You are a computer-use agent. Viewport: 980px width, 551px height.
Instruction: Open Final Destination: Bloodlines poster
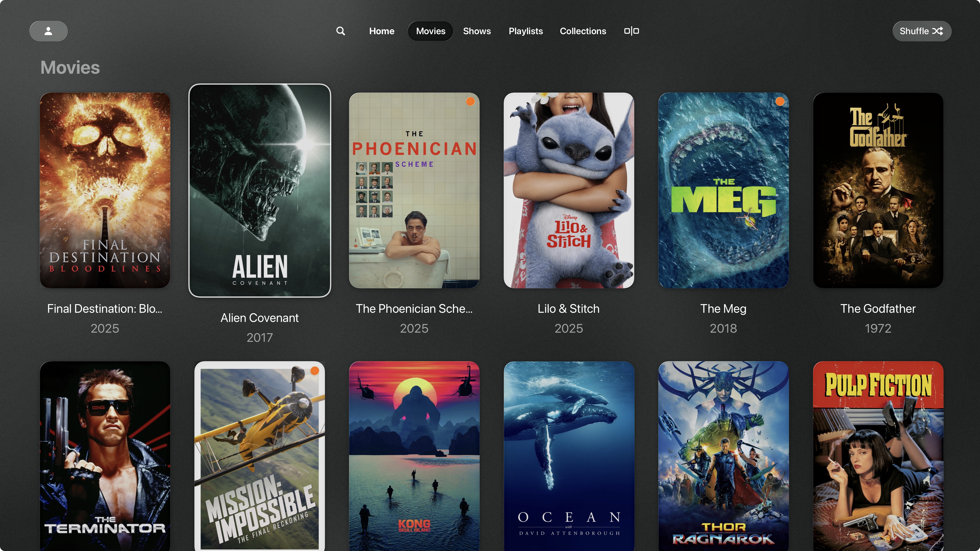pyautogui.click(x=105, y=190)
